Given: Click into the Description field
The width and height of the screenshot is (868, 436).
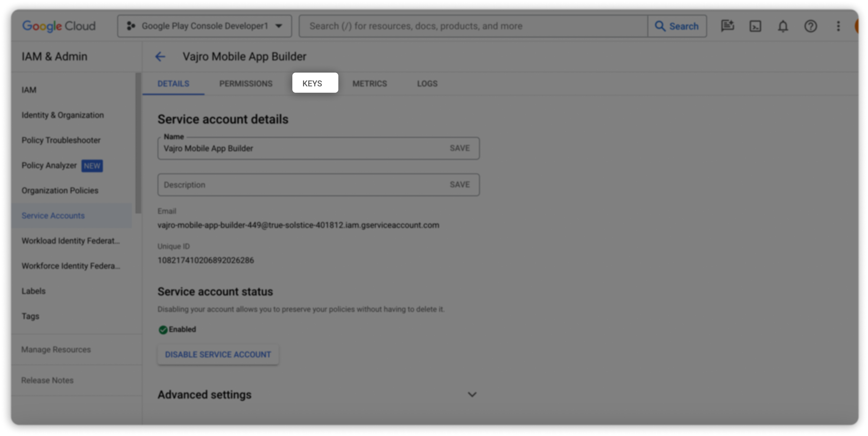Looking at the screenshot, I should [x=300, y=185].
